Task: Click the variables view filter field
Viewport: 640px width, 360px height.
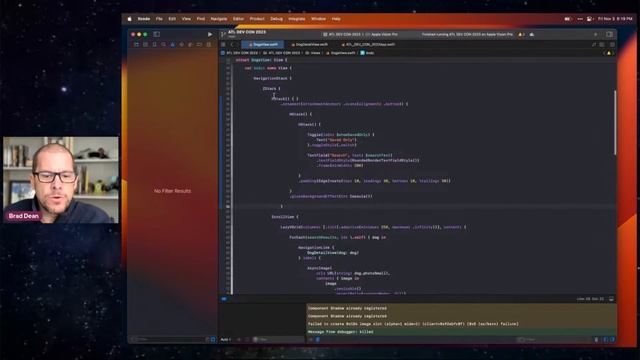Action: 278,339
